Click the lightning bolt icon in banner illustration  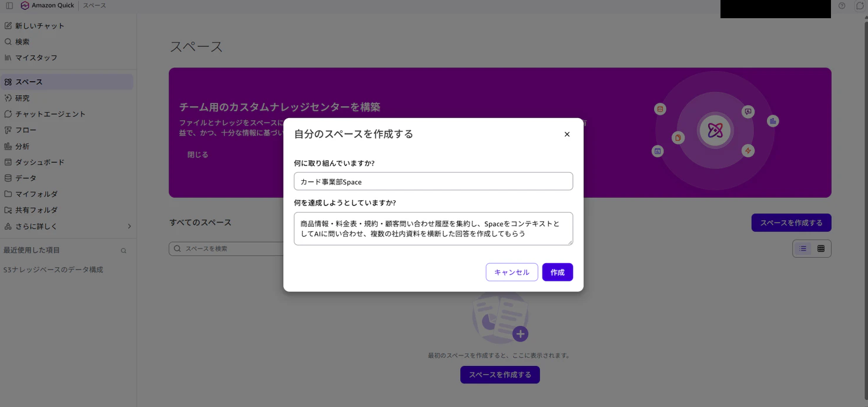point(748,150)
